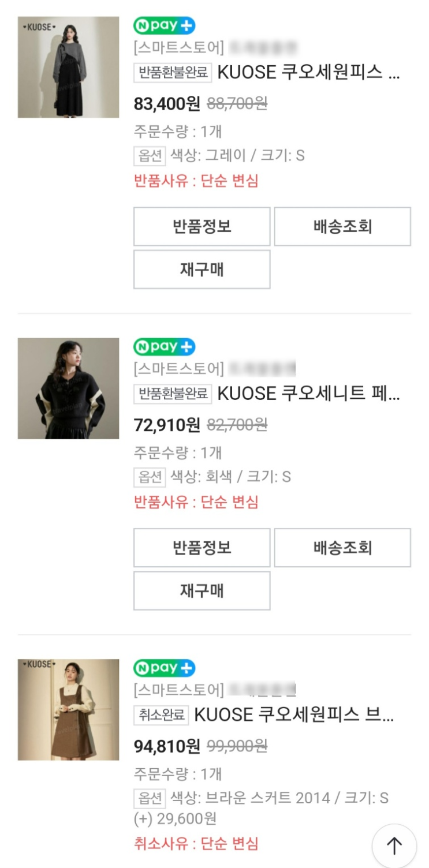429x868 pixels.
Task: Open the gray dress product thumbnail
Action: pos(68,67)
